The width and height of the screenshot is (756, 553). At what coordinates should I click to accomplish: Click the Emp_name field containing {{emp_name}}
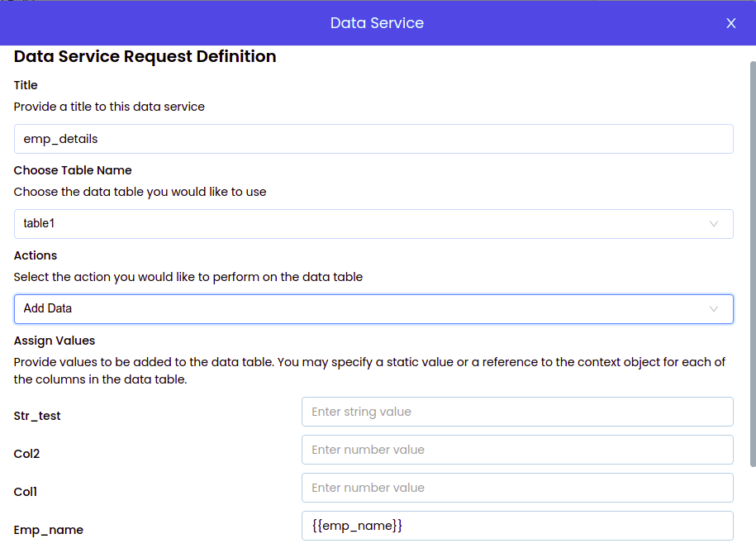(516, 525)
